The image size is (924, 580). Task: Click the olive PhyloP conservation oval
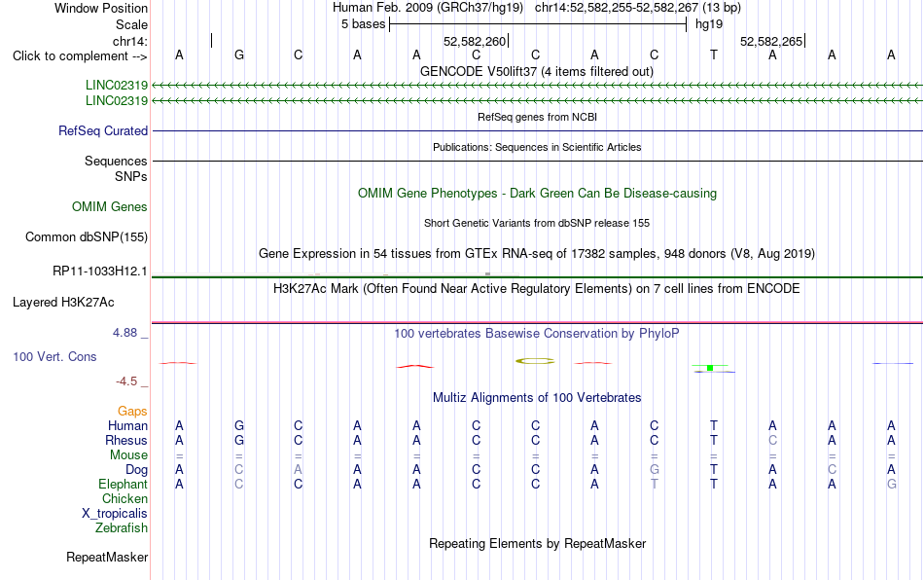click(x=535, y=361)
